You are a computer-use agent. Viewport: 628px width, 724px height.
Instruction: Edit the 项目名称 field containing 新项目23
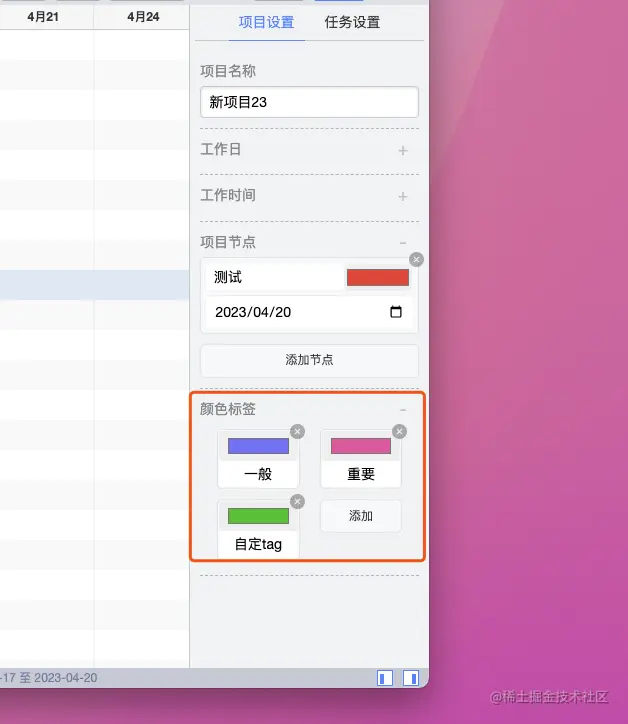(309, 102)
